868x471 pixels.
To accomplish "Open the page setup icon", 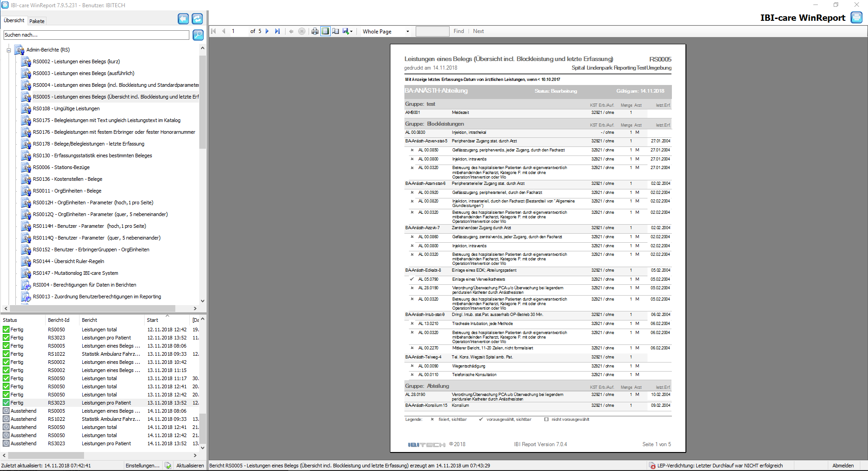I will [336, 31].
